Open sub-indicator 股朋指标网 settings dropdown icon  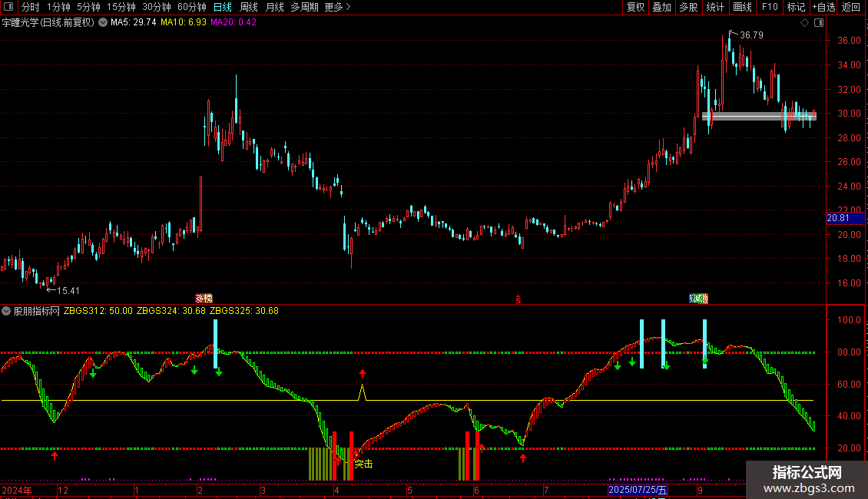pos(6,311)
